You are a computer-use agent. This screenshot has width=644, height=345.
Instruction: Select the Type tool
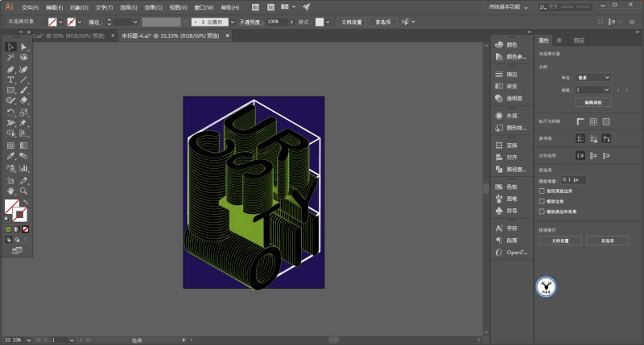pos(10,80)
